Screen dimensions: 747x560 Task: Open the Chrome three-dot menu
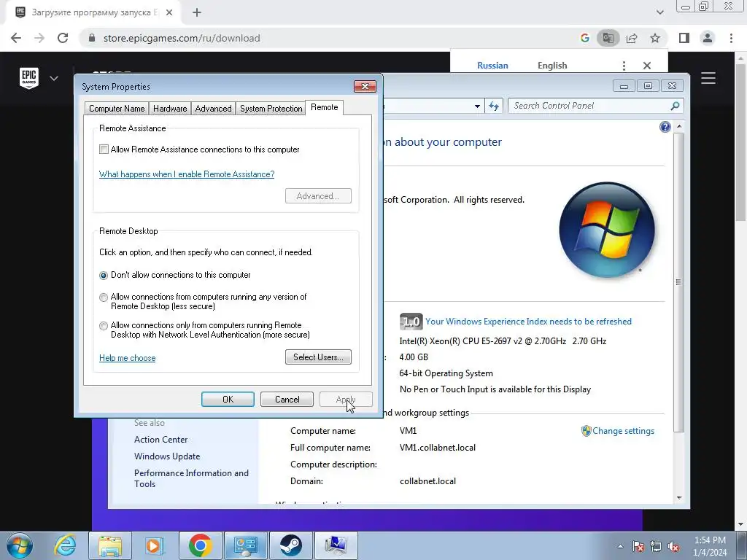tap(731, 38)
